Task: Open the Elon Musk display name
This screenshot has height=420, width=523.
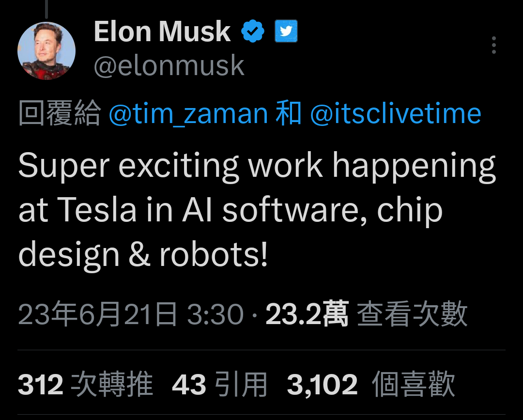Action: click(162, 31)
